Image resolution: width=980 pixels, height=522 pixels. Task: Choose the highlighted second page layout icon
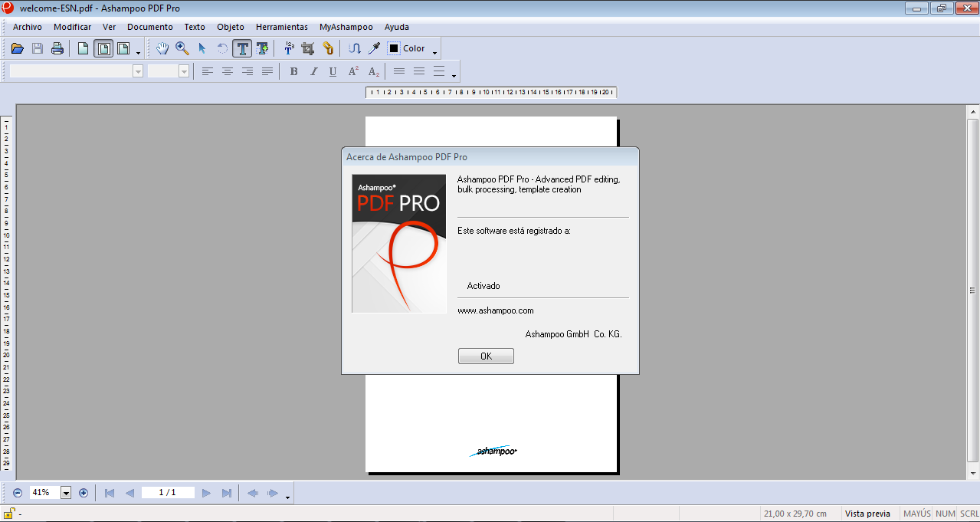(103, 48)
